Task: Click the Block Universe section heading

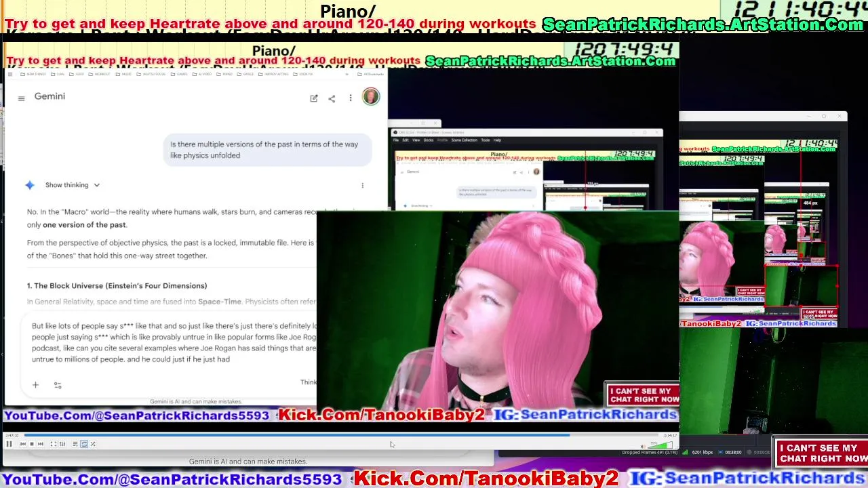Action: [x=117, y=286]
